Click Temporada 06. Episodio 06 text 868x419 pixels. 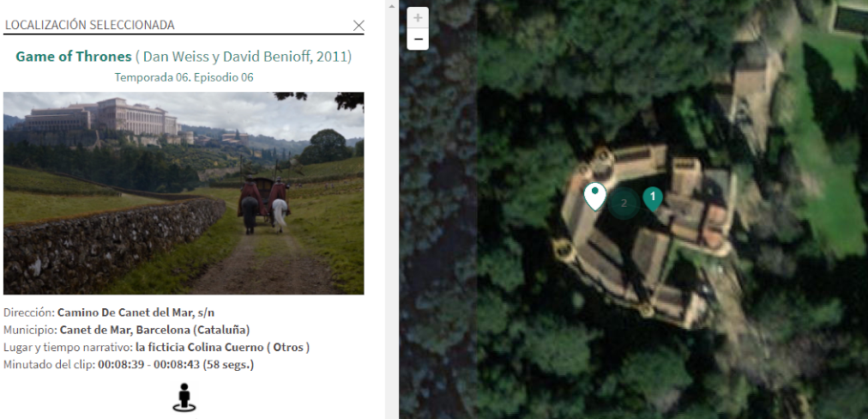184,77
